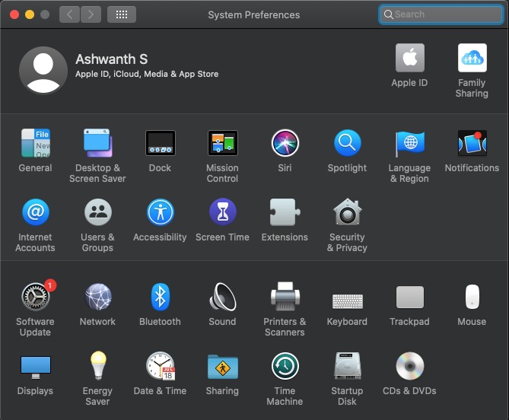Click the Ashwanth S account name
Viewport: 509px width, 420px height.
click(x=111, y=59)
